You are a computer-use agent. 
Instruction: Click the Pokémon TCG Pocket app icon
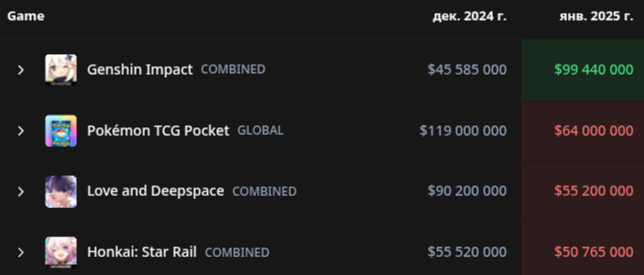click(x=61, y=130)
